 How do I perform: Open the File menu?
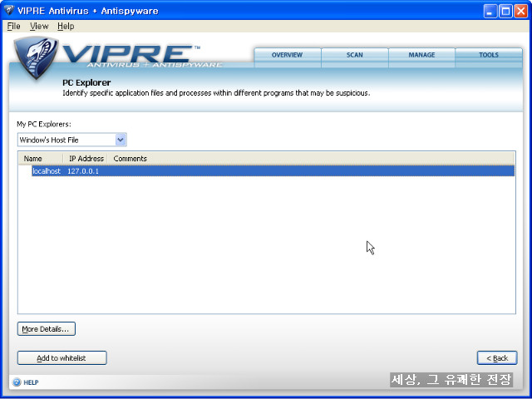pyautogui.click(x=13, y=26)
